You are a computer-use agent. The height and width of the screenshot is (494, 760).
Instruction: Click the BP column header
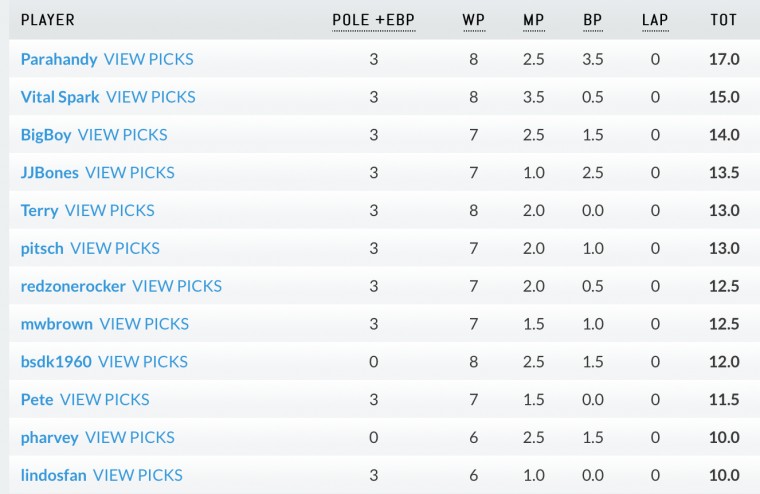click(x=593, y=20)
